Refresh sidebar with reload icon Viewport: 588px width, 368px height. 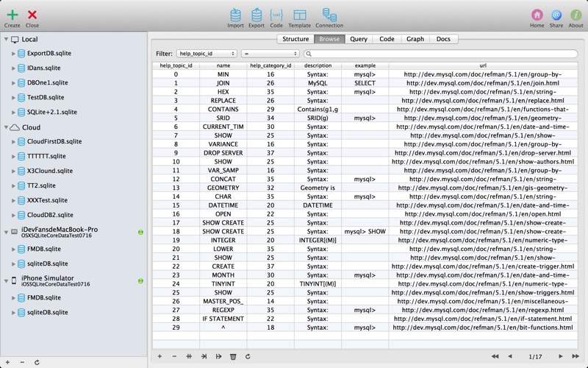(37, 362)
